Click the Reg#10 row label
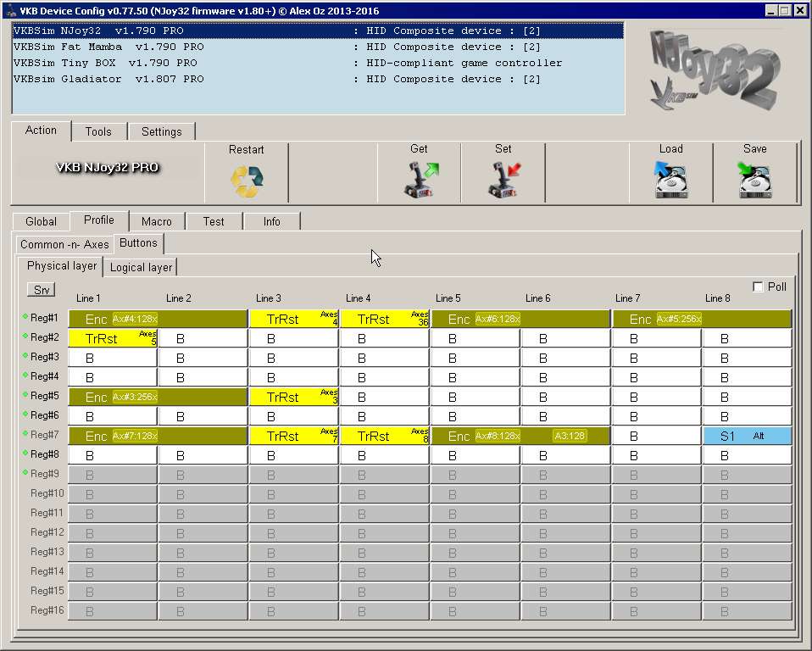The image size is (812, 651). tap(47, 493)
